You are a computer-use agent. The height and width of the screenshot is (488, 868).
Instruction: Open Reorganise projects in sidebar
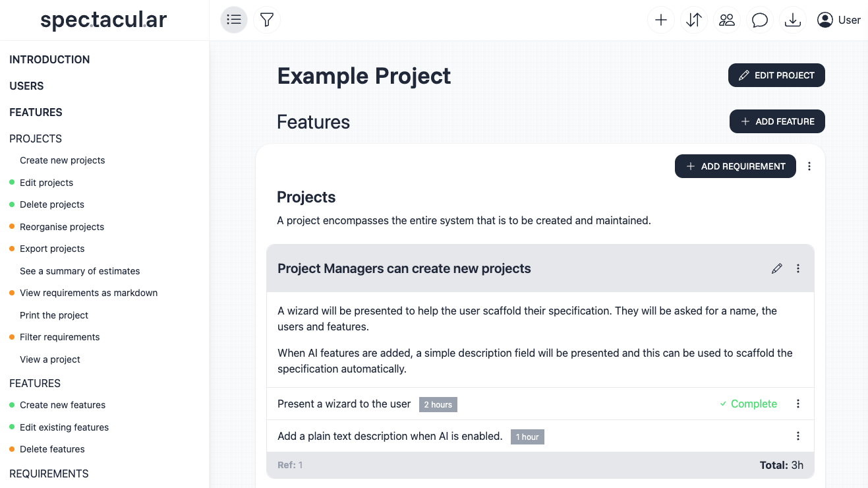coord(62,227)
